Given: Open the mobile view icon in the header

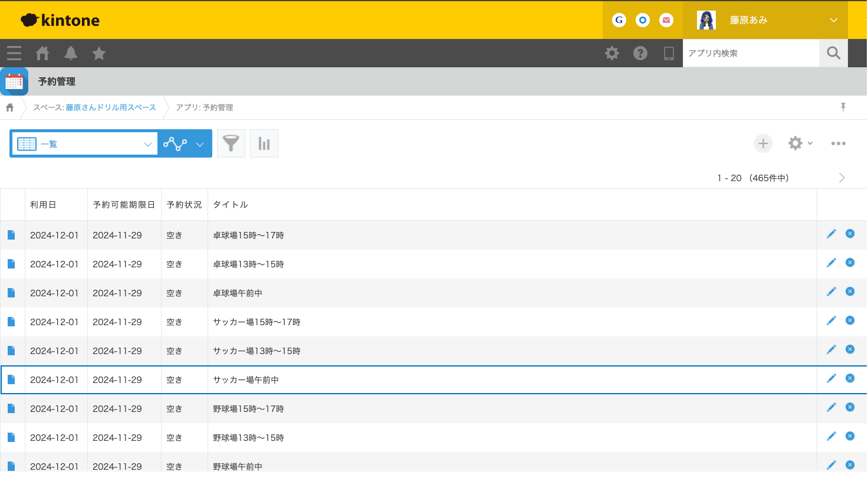Looking at the screenshot, I should click(669, 53).
